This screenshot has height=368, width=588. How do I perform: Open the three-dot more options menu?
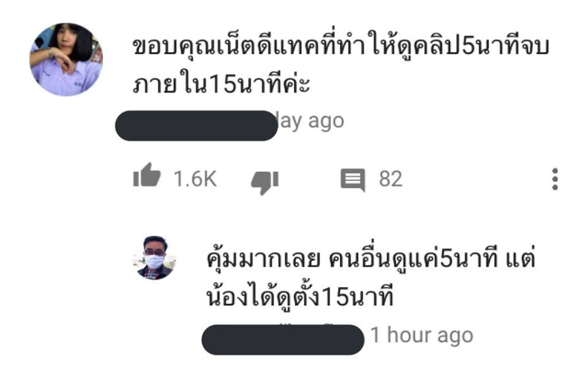pyautogui.click(x=555, y=179)
